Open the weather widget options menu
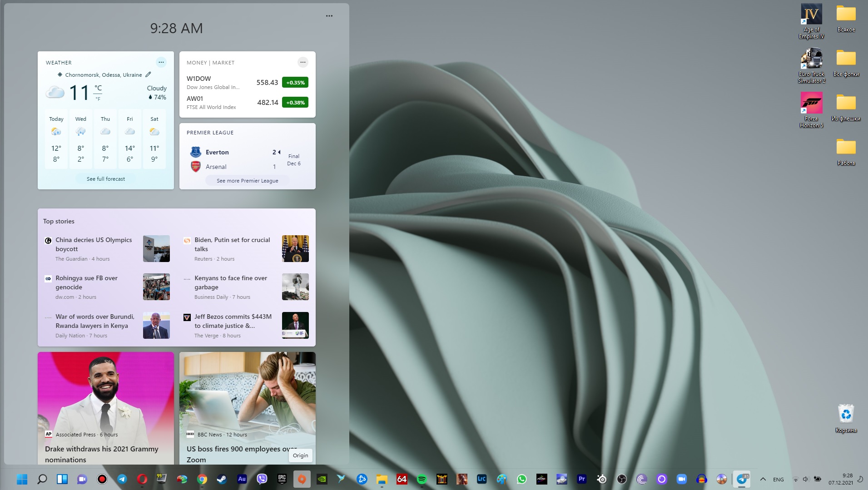This screenshot has height=490, width=868. (x=161, y=62)
